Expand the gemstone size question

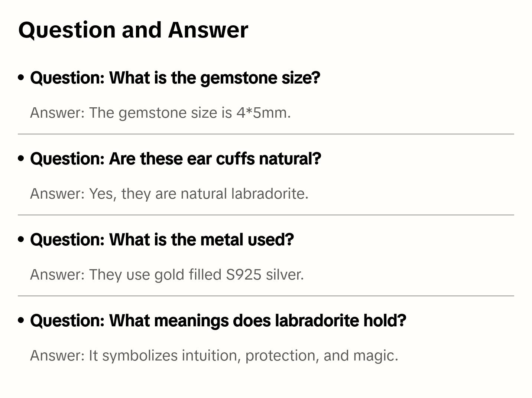(175, 78)
